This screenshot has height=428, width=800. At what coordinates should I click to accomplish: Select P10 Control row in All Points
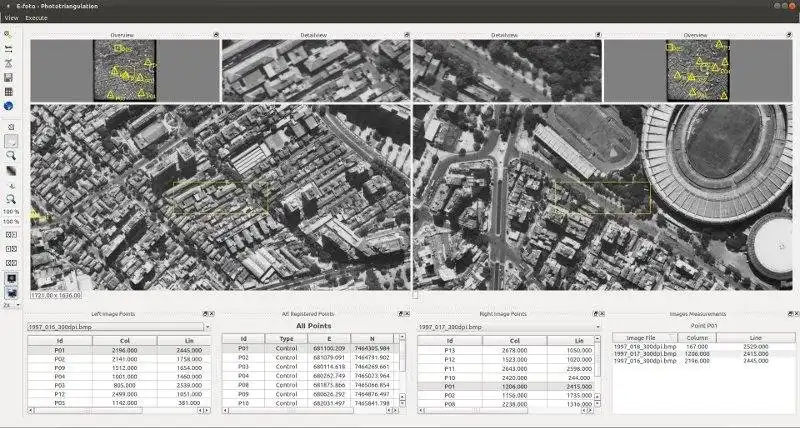click(309, 403)
